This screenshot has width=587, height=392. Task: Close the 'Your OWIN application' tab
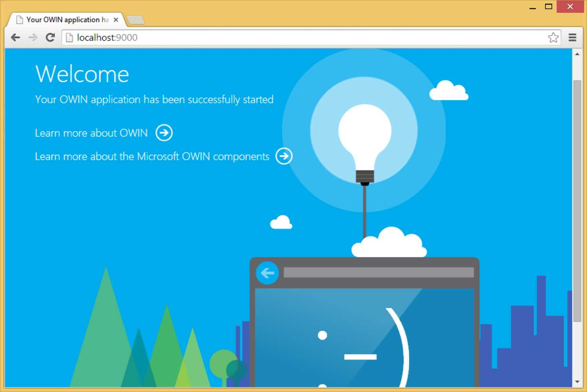tap(116, 20)
